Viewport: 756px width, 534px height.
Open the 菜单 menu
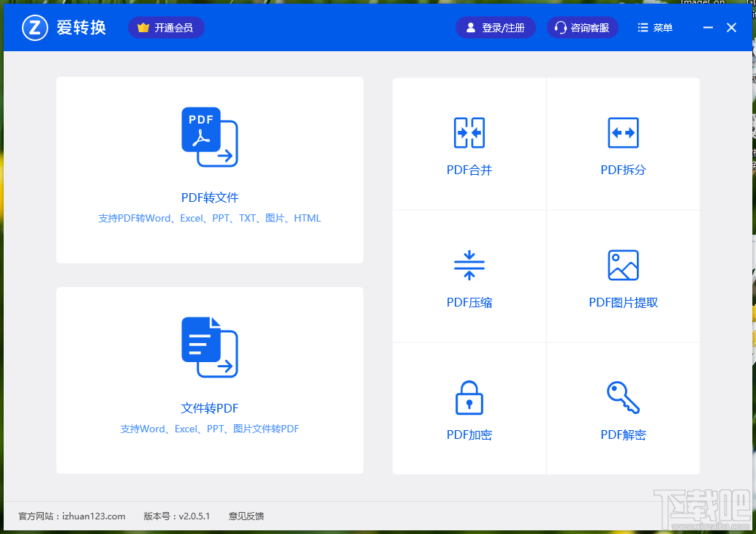coord(654,27)
